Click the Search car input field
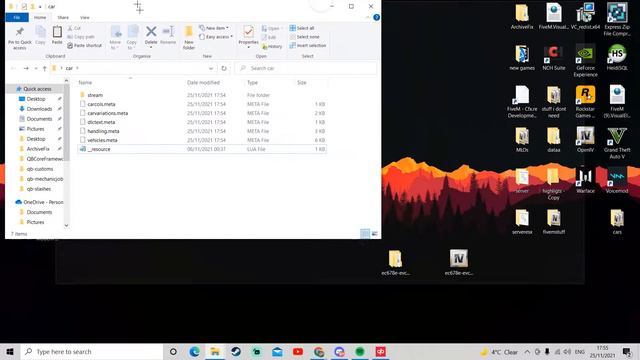640x360 pixels. pyautogui.click(x=305, y=68)
